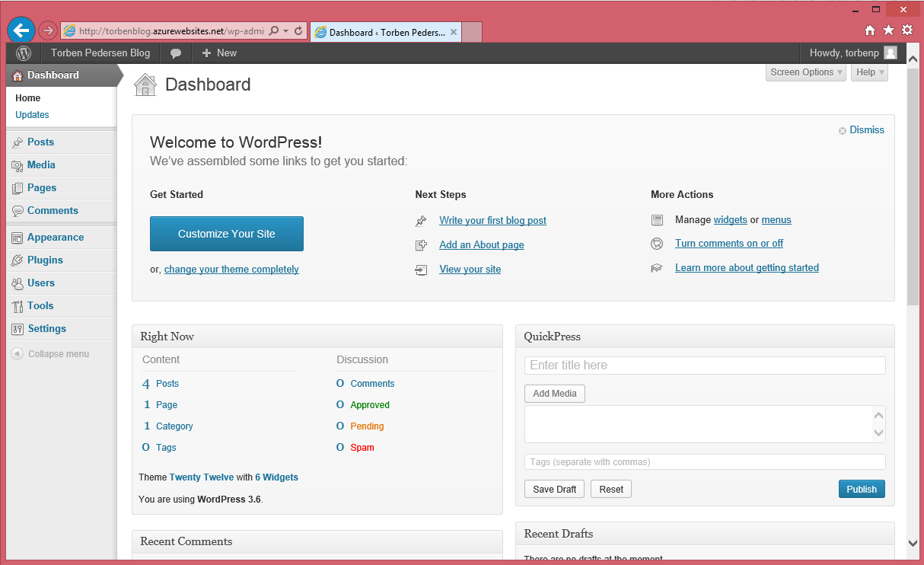Click the Customize Your Site button
Viewport: 924px width, 565px height.
(227, 234)
